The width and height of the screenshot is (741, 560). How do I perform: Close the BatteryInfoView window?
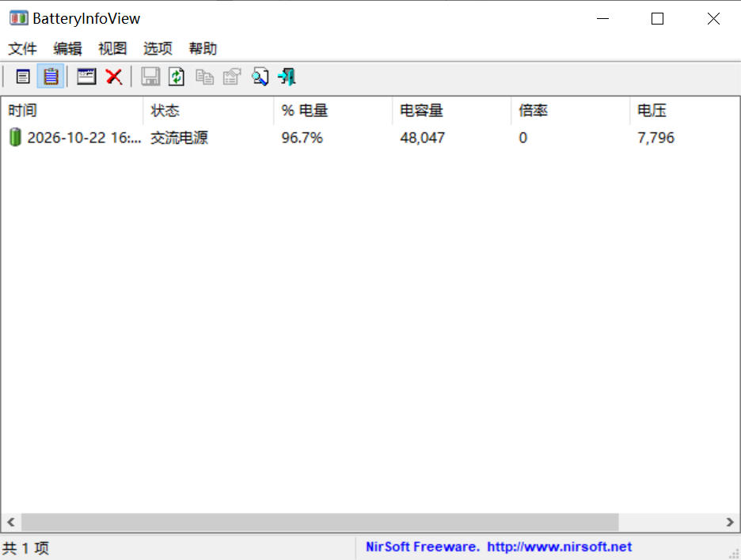coord(713,18)
